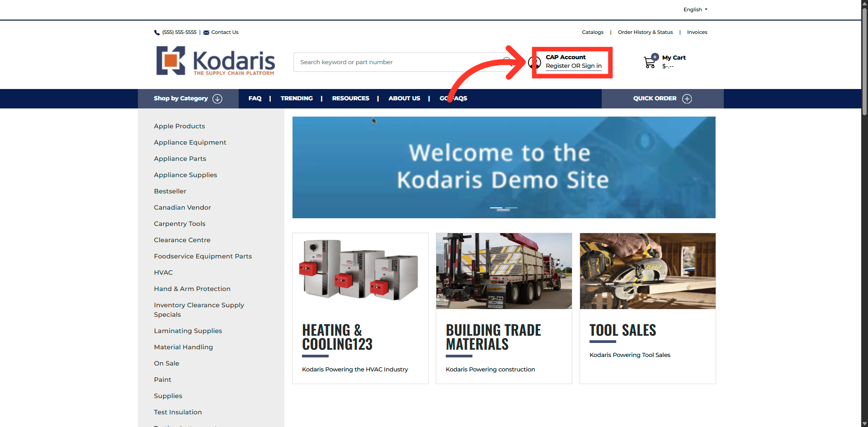Open the Catalogs link
868x427 pixels.
coord(593,33)
